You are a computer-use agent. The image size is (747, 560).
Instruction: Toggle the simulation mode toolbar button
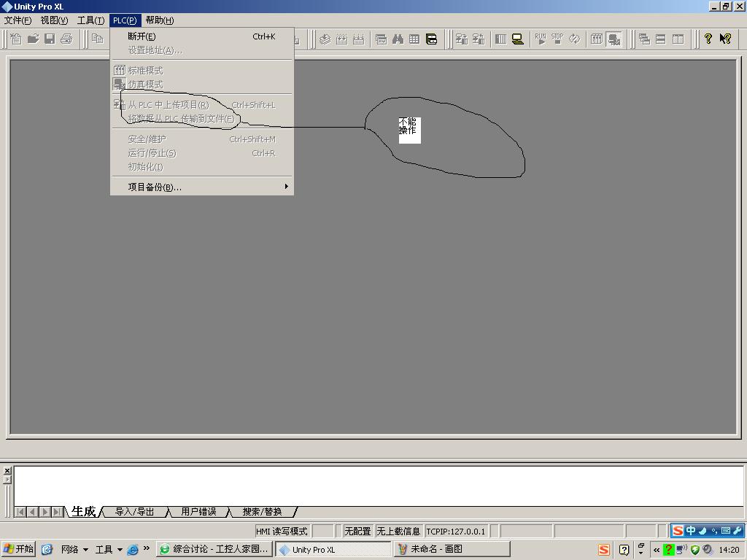614,39
